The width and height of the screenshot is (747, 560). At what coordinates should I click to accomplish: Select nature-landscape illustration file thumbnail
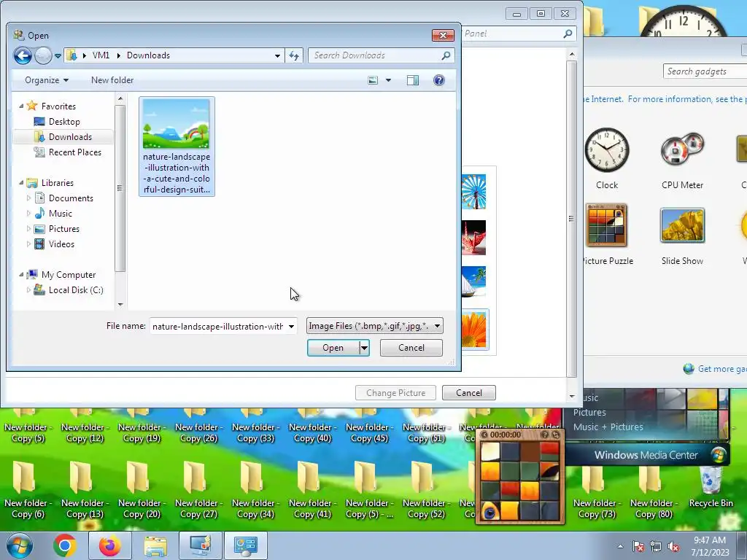click(177, 146)
